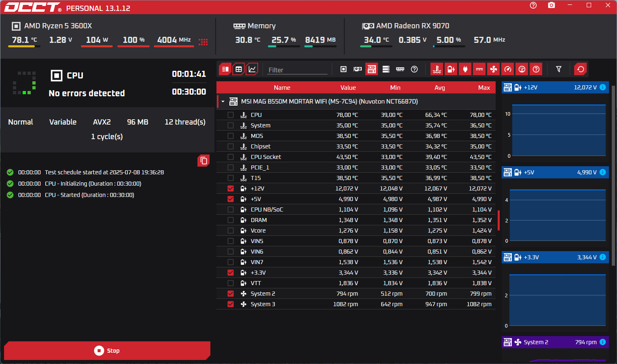Enable the Vcore checkbox
The image size is (617, 364).
point(231,231)
